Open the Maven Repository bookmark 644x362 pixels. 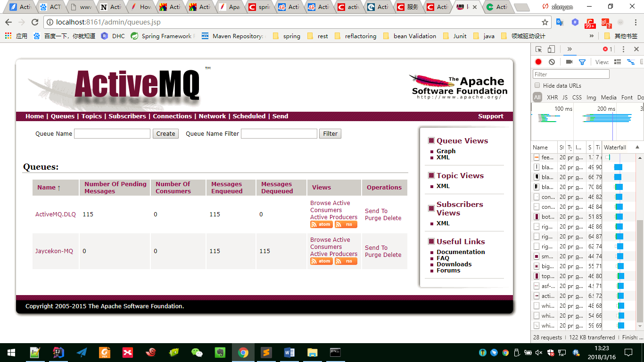click(233, 36)
